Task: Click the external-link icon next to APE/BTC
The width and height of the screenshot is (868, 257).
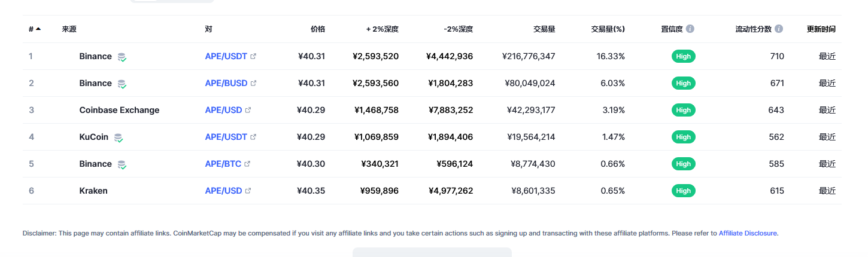Action: point(247,164)
